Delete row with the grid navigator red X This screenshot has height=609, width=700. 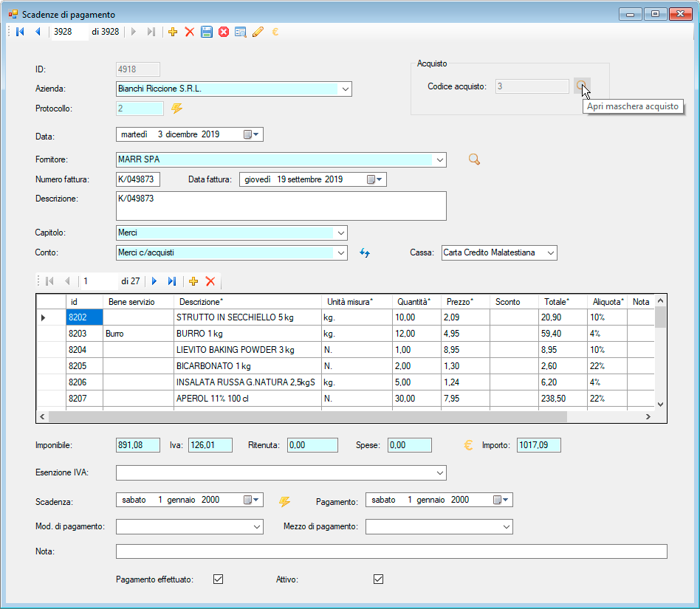[x=210, y=281]
